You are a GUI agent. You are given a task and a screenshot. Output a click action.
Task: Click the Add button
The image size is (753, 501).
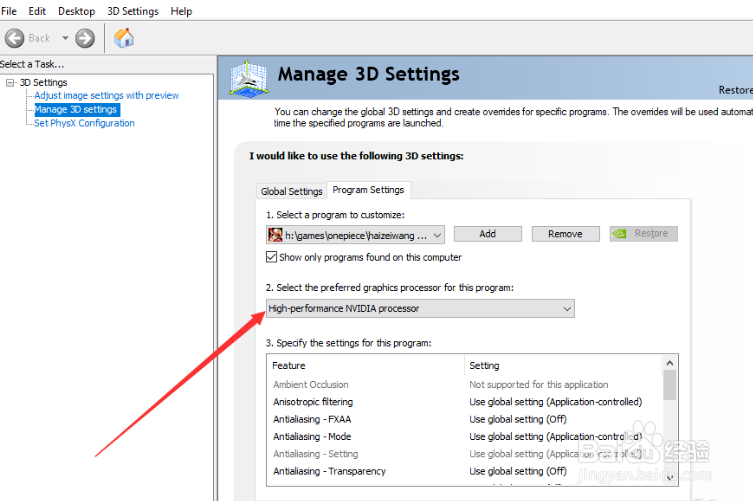(488, 234)
